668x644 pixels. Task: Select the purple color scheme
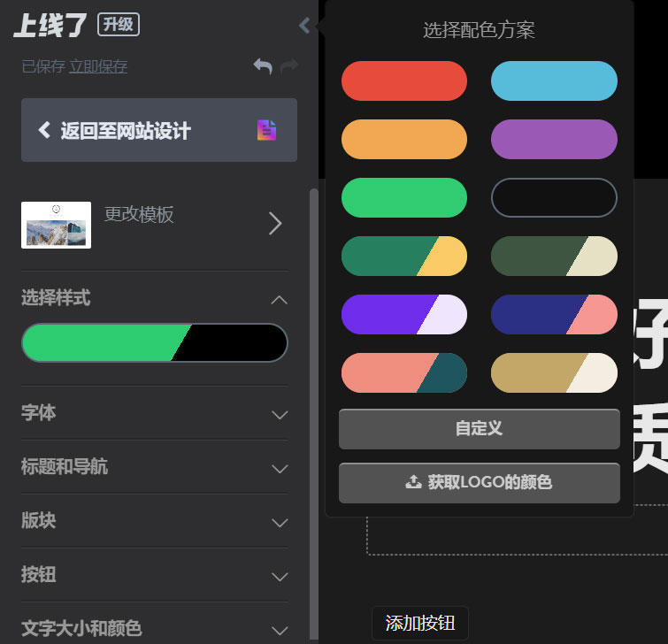click(x=554, y=139)
